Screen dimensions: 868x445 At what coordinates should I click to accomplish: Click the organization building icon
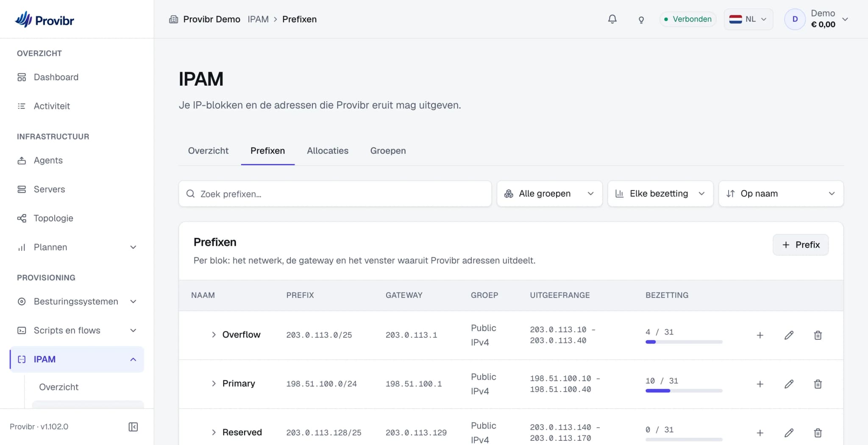tap(173, 19)
